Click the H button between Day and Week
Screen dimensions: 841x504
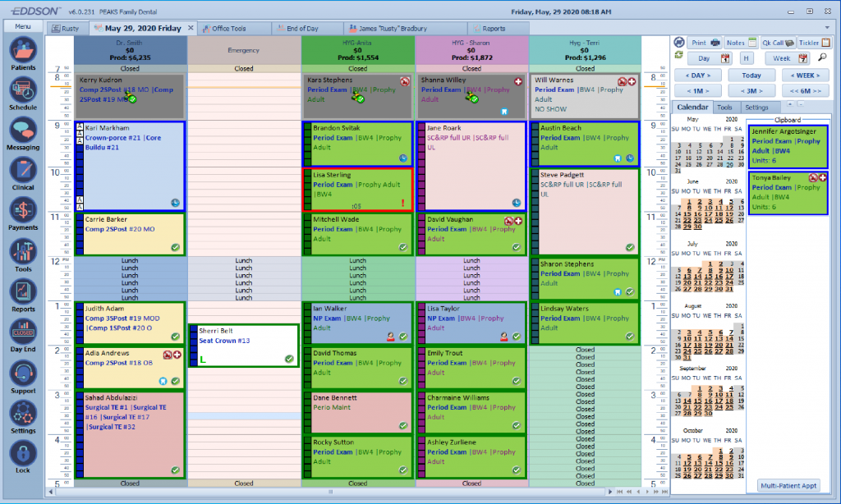746,58
